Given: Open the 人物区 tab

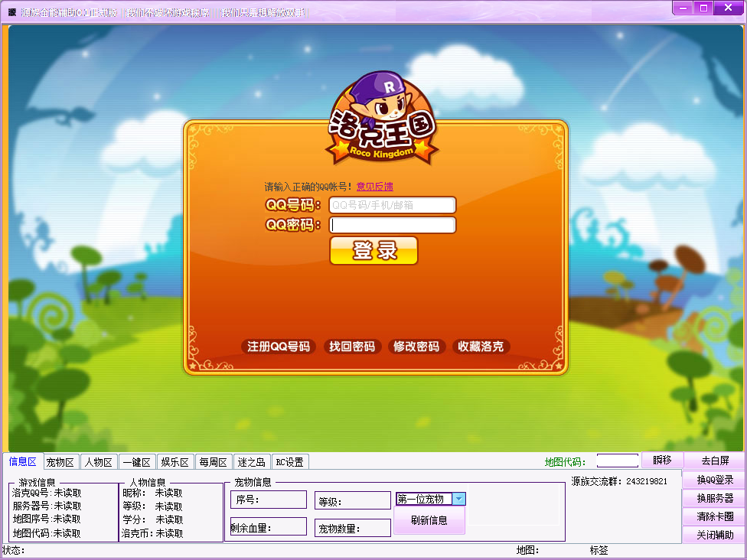Looking at the screenshot, I should 98,461.
